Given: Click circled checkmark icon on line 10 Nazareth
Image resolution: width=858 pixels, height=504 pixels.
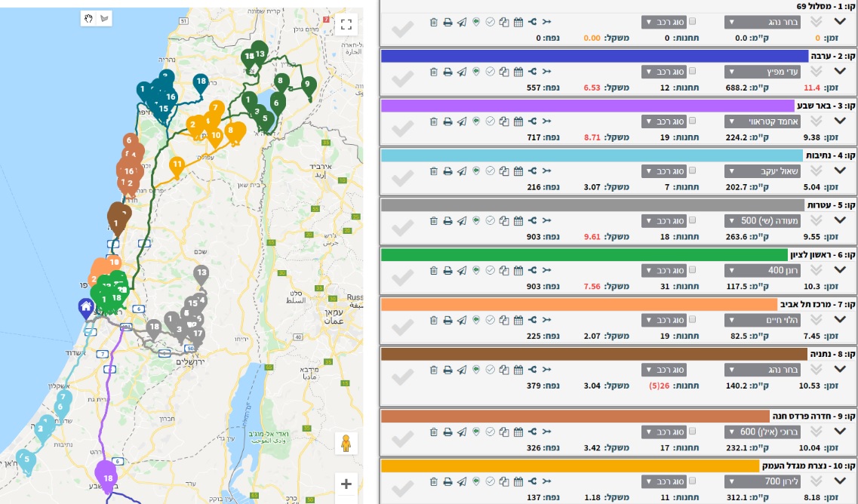Looking at the screenshot, I should click(490, 482).
